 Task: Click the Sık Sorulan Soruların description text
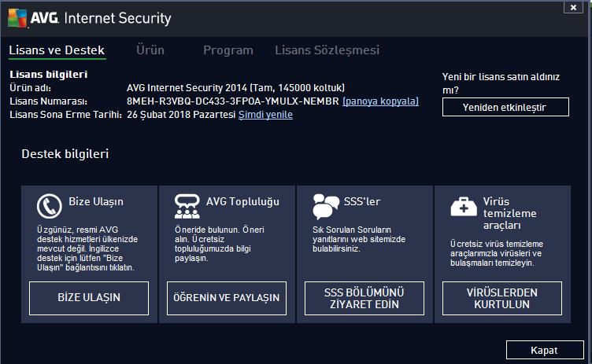359,239
